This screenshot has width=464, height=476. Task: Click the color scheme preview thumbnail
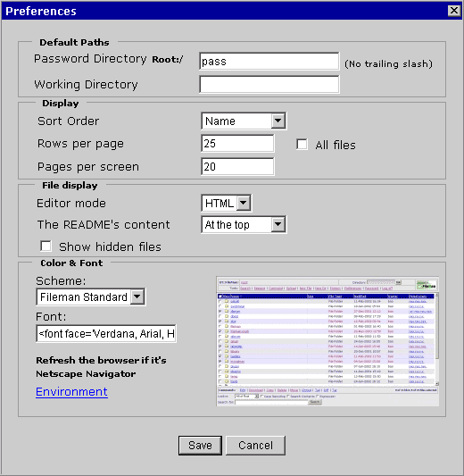coord(327,341)
